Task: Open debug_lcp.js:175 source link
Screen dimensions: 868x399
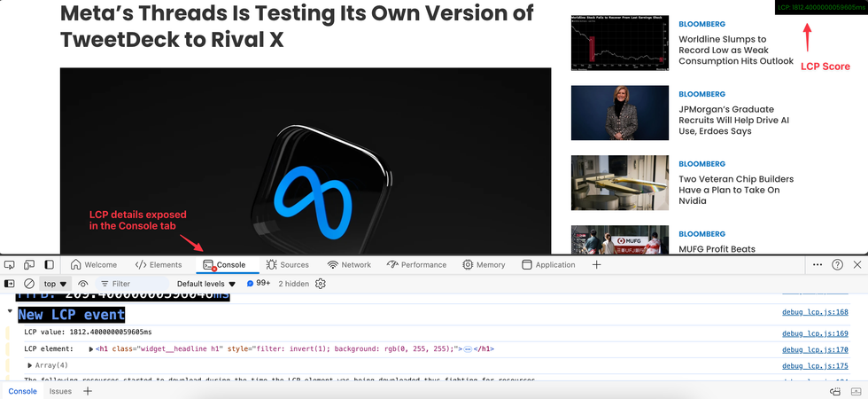Action: pos(815,365)
